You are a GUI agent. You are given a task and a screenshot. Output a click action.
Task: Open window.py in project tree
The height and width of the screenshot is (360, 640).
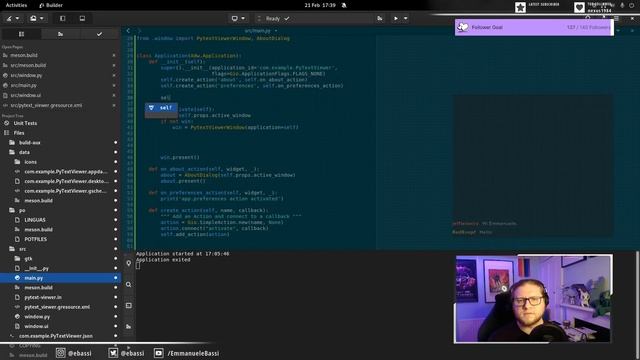click(60, 317)
